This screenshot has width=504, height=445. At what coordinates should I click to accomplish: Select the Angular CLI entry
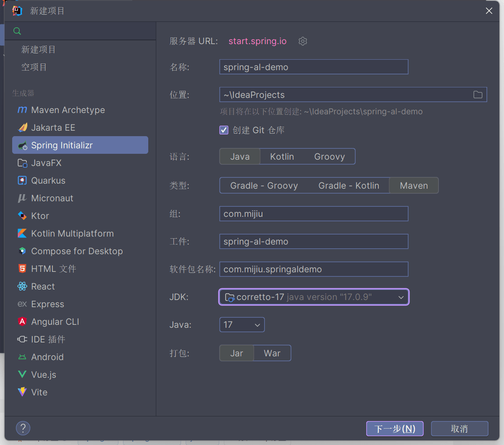(80, 322)
